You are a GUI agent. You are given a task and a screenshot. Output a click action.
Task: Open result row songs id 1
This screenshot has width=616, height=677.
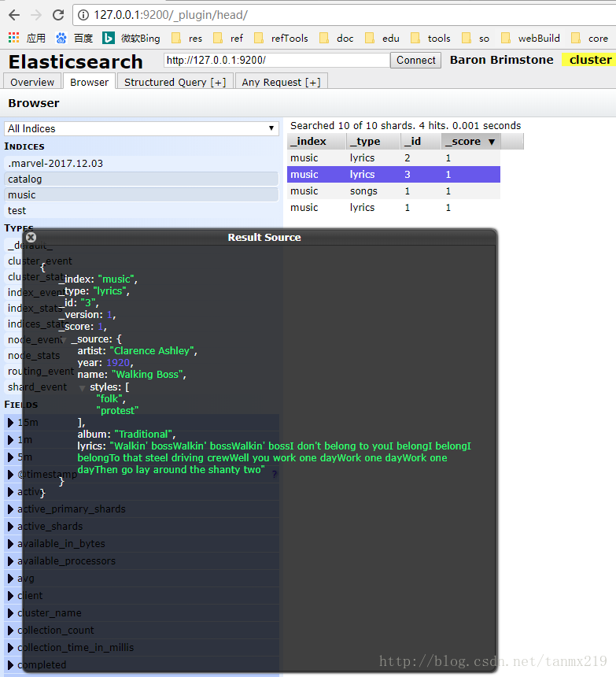pyautogui.click(x=393, y=191)
